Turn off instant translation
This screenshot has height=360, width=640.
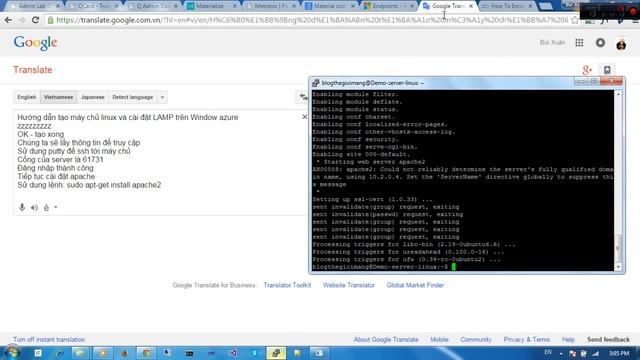49,340
